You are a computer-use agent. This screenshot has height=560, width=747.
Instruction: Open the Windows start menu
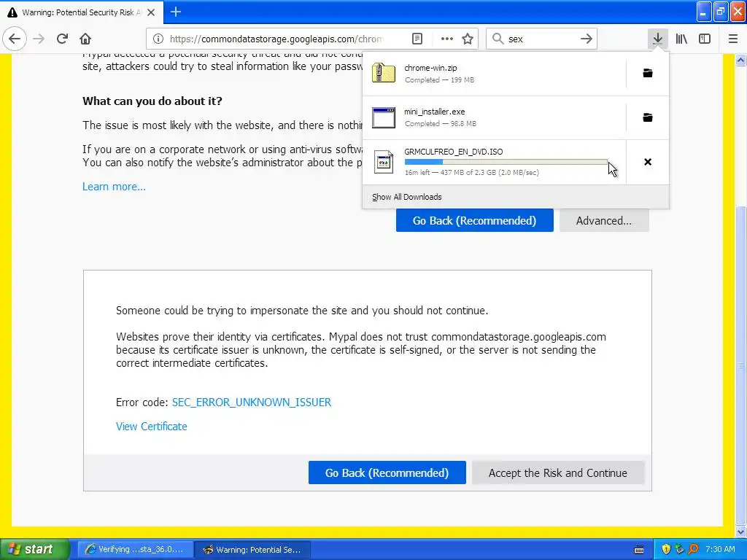(x=34, y=549)
